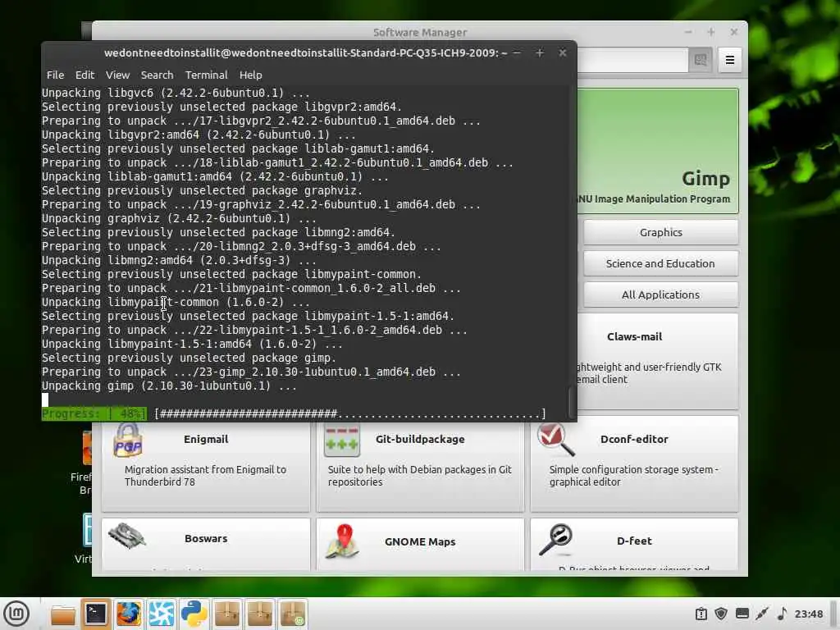Open the Science and Education category
The height and width of the screenshot is (630, 840).
point(660,263)
